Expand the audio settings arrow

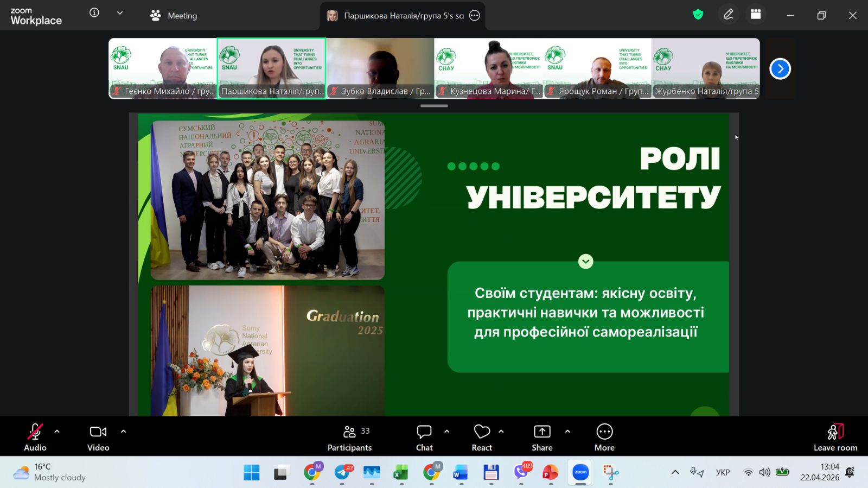coord(57,432)
